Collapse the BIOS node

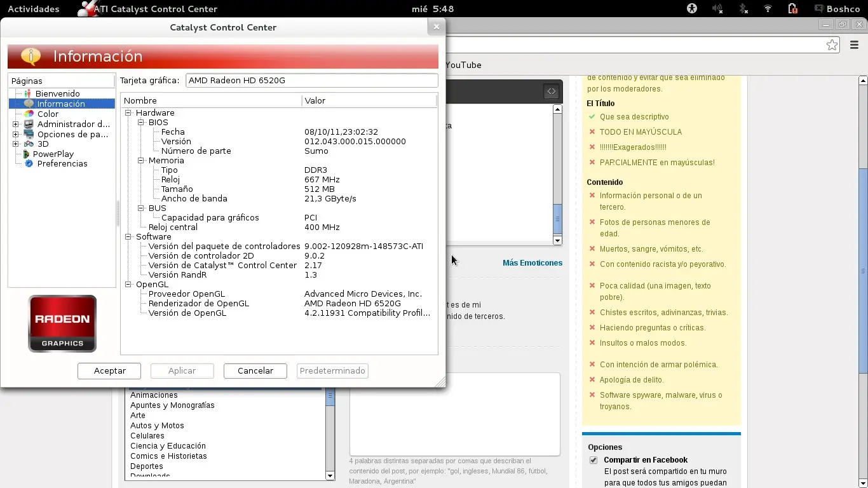[x=141, y=123]
